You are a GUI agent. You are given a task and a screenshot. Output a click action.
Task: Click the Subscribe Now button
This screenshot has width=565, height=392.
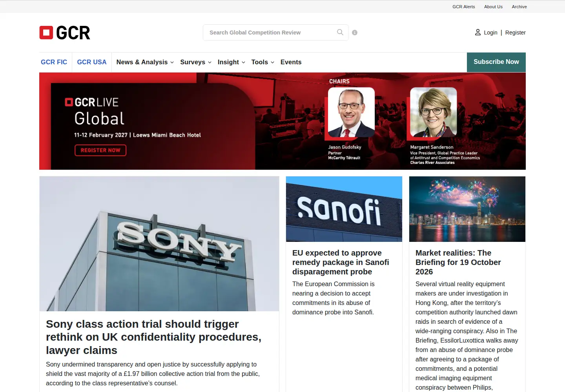(496, 62)
